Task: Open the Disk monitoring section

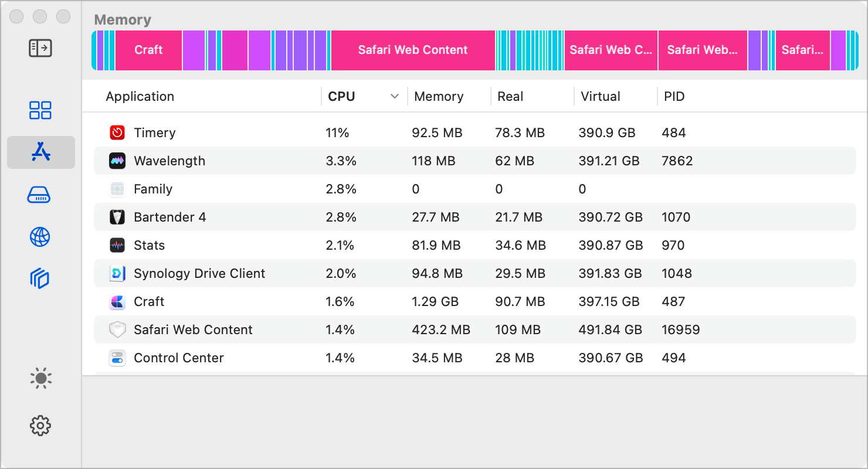Action: click(x=40, y=195)
